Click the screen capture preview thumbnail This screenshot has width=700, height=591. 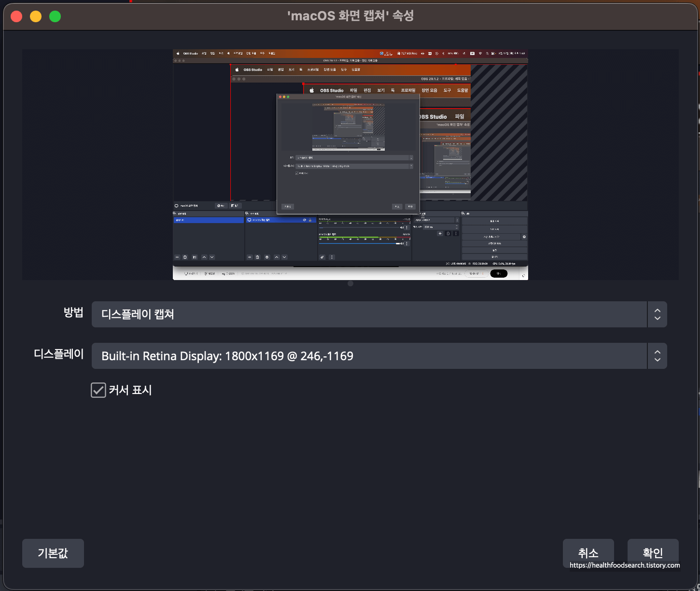click(x=350, y=165)
